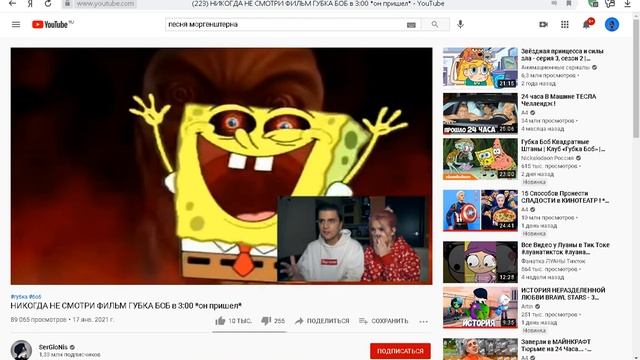Start voice search with microphone icon

[460, 24]
